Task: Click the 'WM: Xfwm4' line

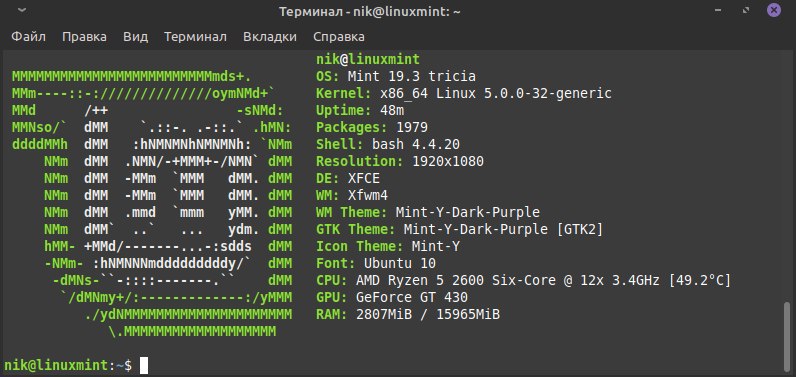Action: click(x=352, y=195)
